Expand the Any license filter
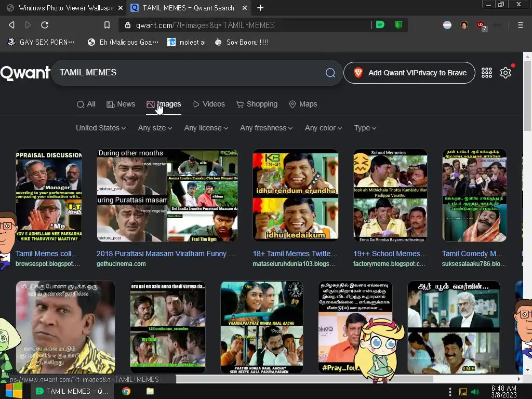The height and width of the screenshot is (399, 532). (206, 128)
